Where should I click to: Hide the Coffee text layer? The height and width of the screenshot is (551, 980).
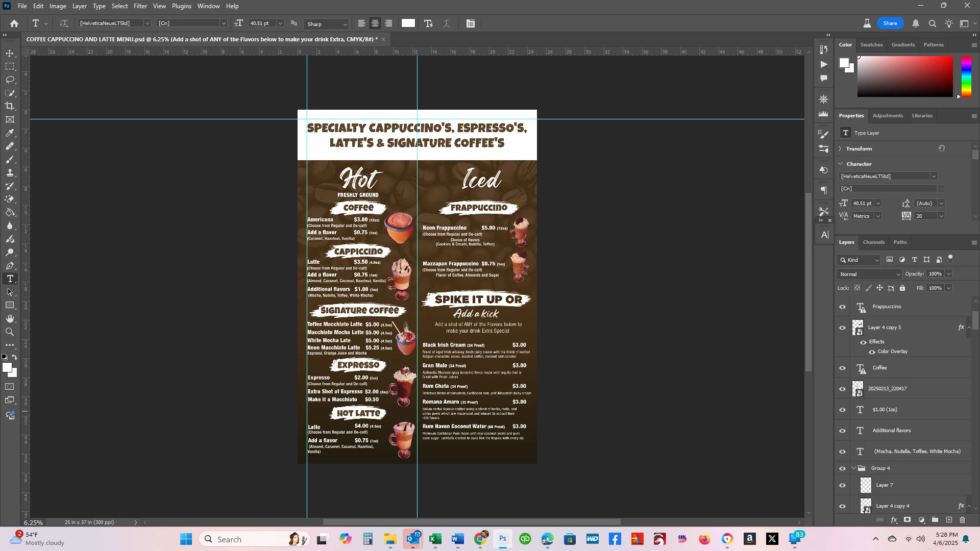[x=843, y=368]
